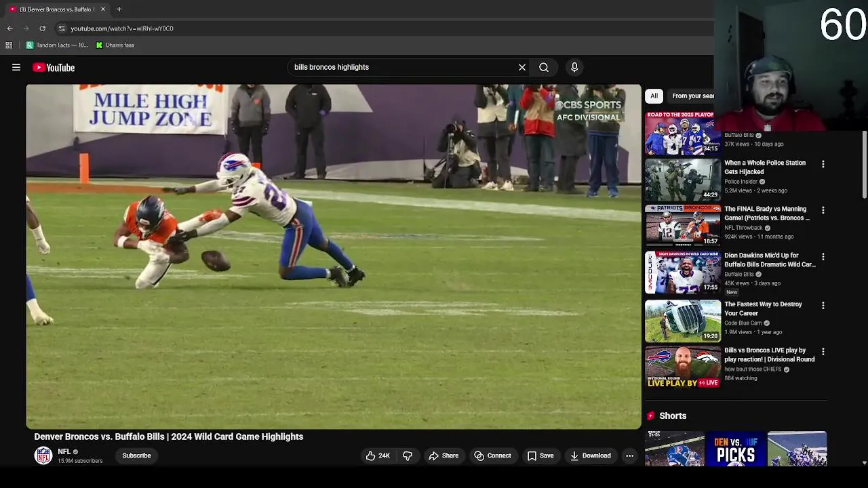Image resolution: width=868 pixels, height=488 pixels.
Task: Click the Download button
Action: tap(591, 455)
